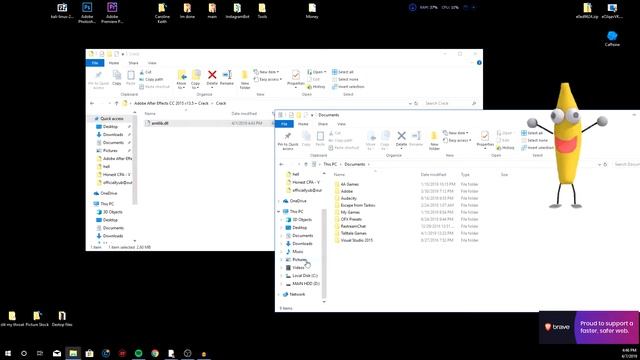This screenshot has height=360, width=640.
Task: Select Escape from Tarkov folder
Action: click(358, 205)
